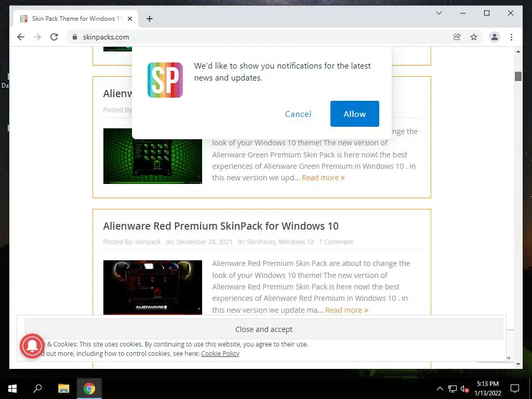Click the Chrome taskbar icon
This screenshot has width=532, height=399.
tap(89, 389)
